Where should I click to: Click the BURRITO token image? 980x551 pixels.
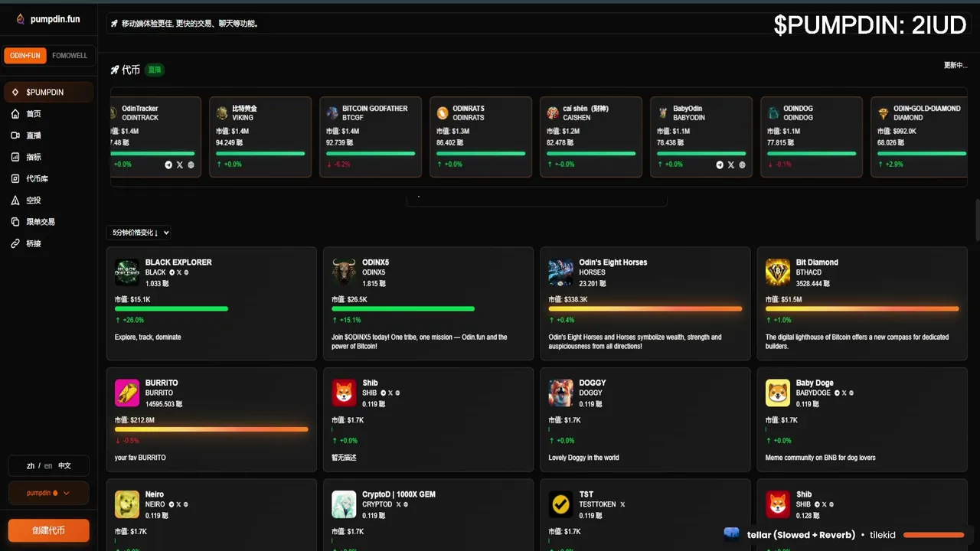(127, 393)
